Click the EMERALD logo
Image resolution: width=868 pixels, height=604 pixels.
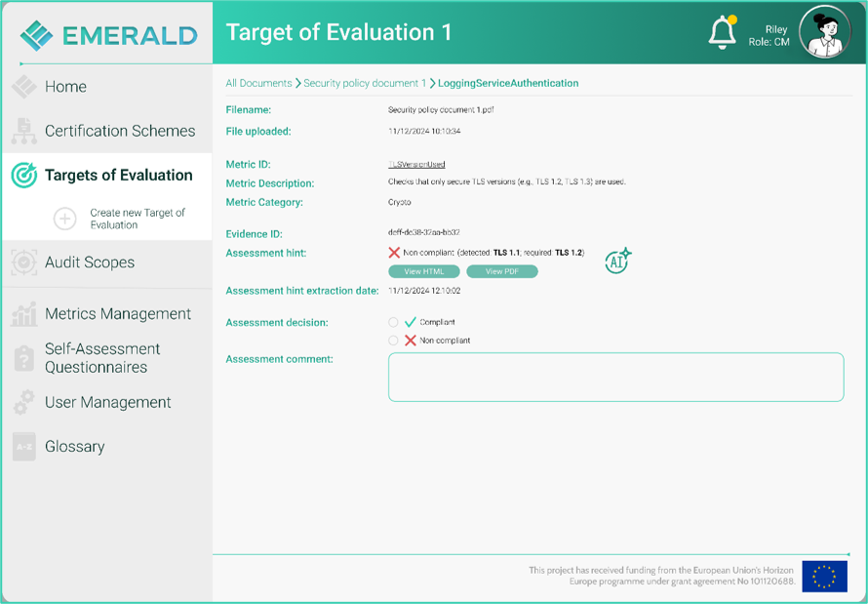[108, 35]
